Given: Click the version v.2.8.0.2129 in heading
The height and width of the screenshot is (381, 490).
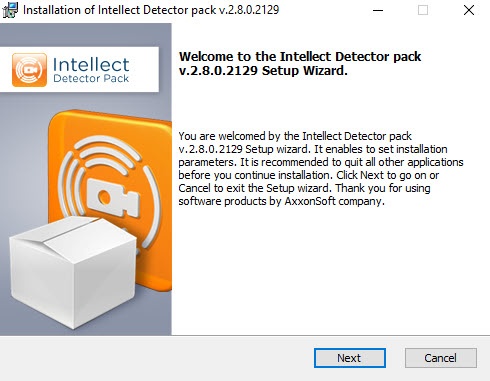Looking at the screenshot, I should tap(218, 71).
